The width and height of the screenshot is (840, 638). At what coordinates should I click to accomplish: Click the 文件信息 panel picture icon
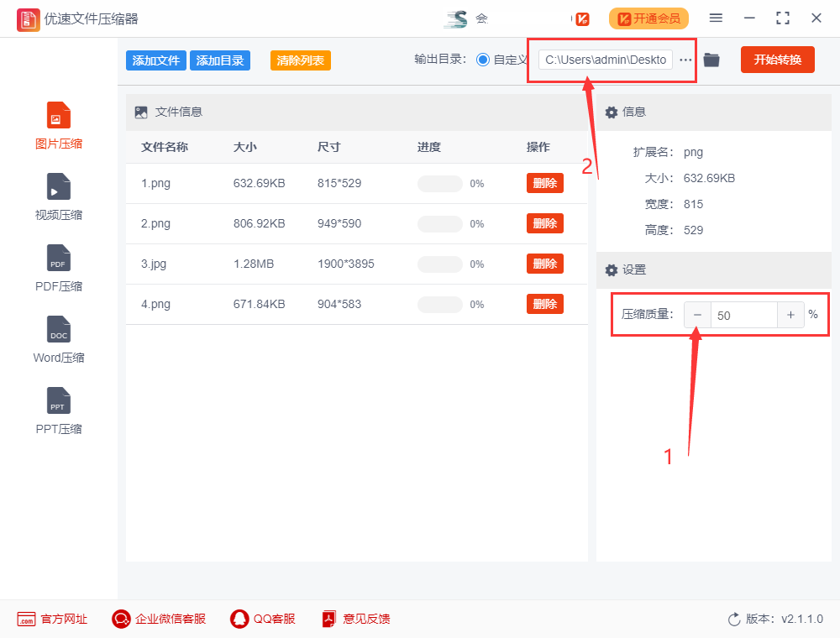click(x=141, y=112)
